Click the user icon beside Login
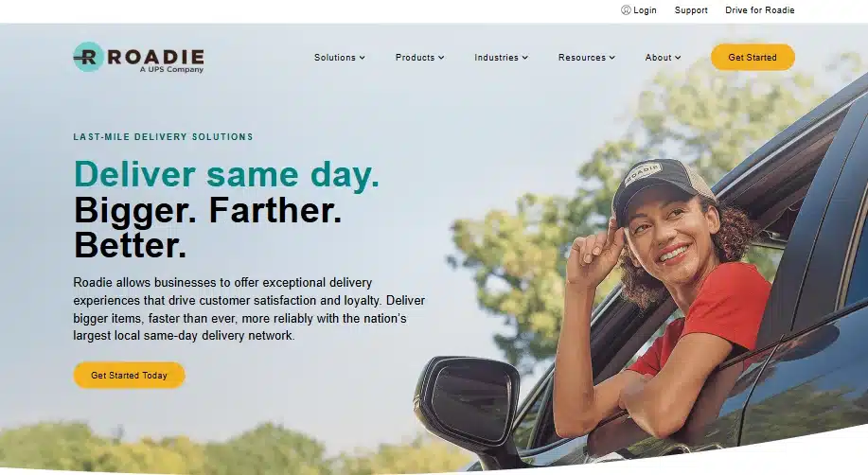The image size is (868, 475). [x=626, y=10]
